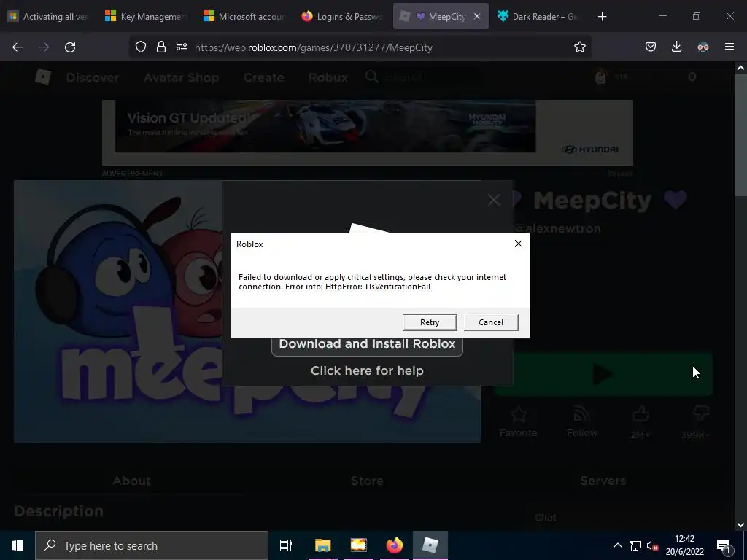Image resolution: width=747 pixels, height=560 pixels.
Task: Reload the page with the refresh icon
Action: click(70, 47)
